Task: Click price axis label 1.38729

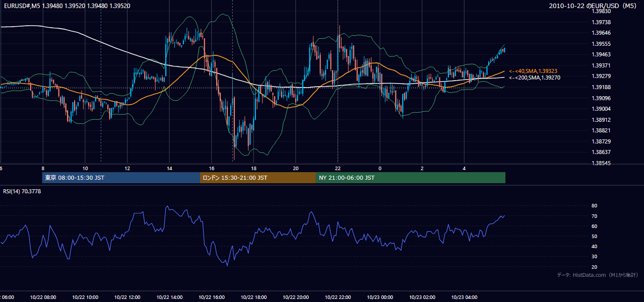Action: pos(601,141)
